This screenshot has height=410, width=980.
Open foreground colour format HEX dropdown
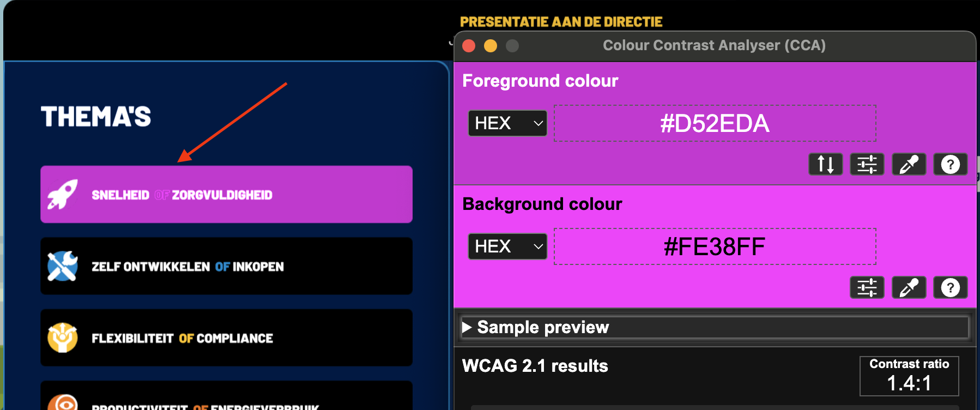507,123
